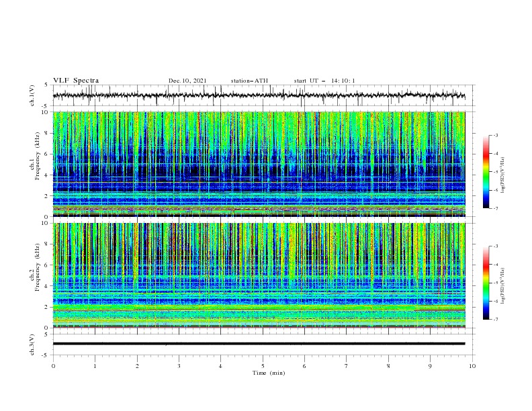
Task: Click the "-5" tick on the ch.3(V) axis
Action: (46, 355)
